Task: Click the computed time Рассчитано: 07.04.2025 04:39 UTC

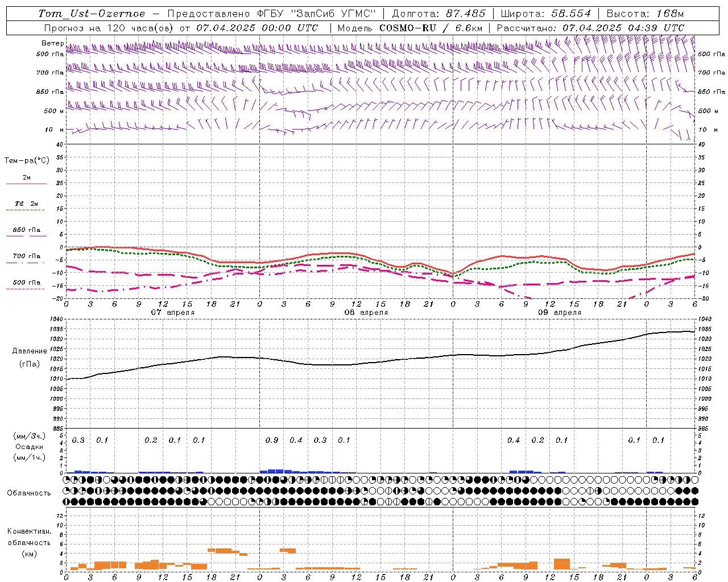Action: tap(590, 28)
